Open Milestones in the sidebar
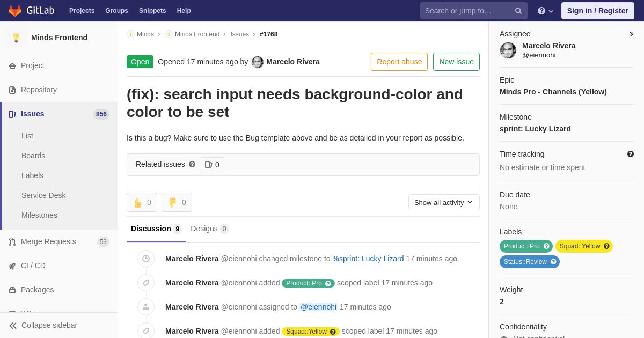Viewport: 644px width, 338px height. [x=39, y=215]
